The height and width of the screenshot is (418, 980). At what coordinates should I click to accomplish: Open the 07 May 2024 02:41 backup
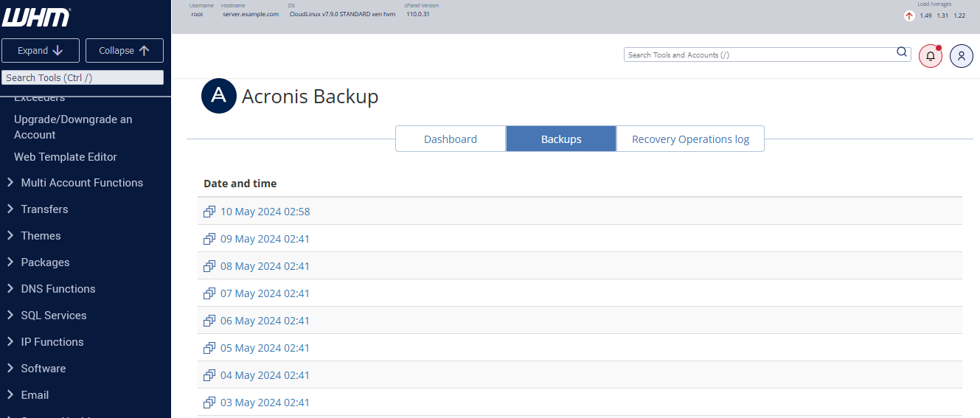coord(265,293)
